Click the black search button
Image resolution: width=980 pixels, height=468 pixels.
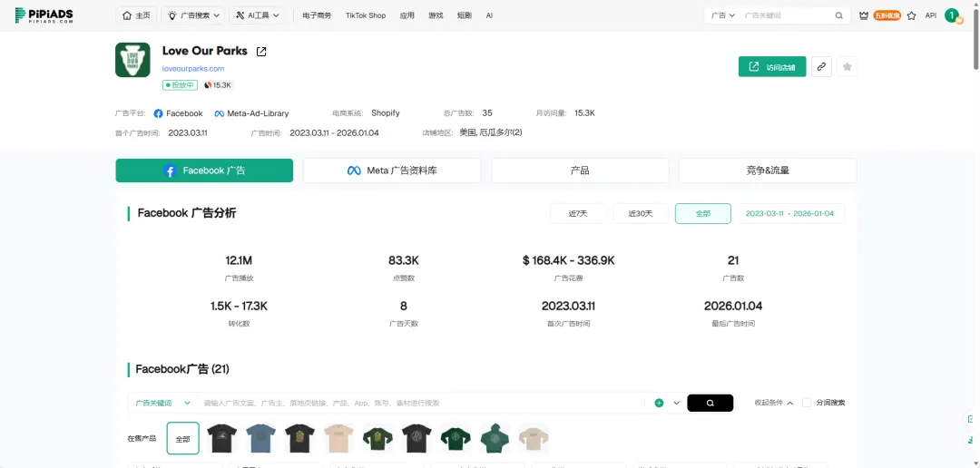point(710,403)
